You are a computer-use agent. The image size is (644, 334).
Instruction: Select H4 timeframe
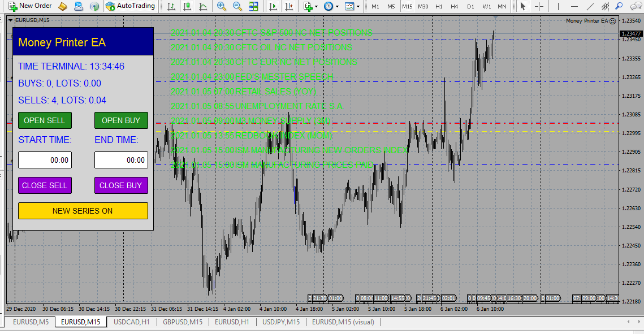pos(454,7)
